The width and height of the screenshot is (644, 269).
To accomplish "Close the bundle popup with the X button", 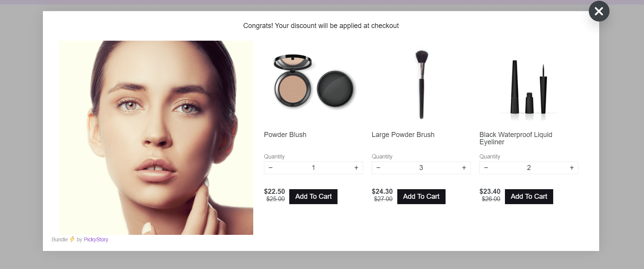I will (599, 11).
